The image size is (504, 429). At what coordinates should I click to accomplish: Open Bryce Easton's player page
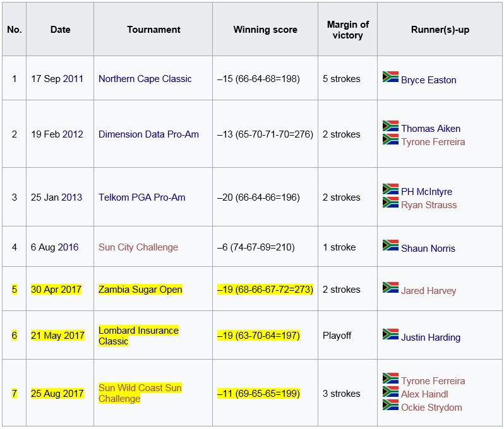[x=428, y=80]
